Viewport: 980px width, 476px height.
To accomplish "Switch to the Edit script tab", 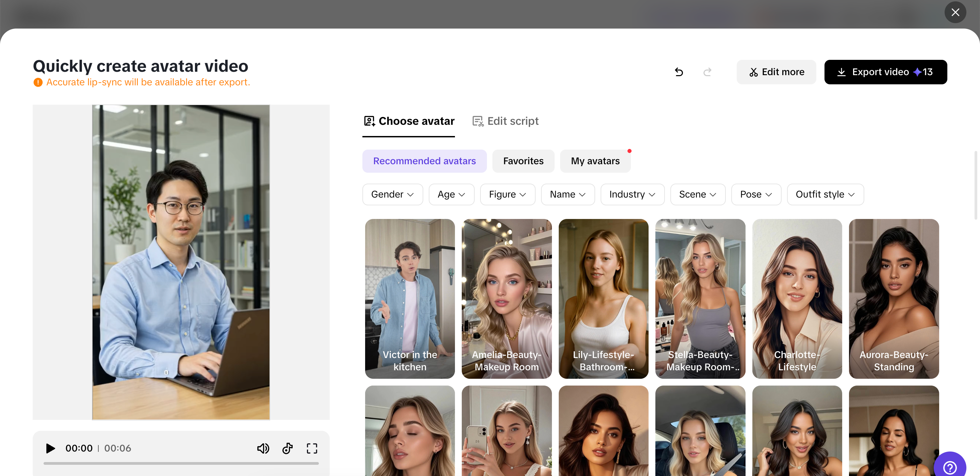I will click(x=505, y=121).
